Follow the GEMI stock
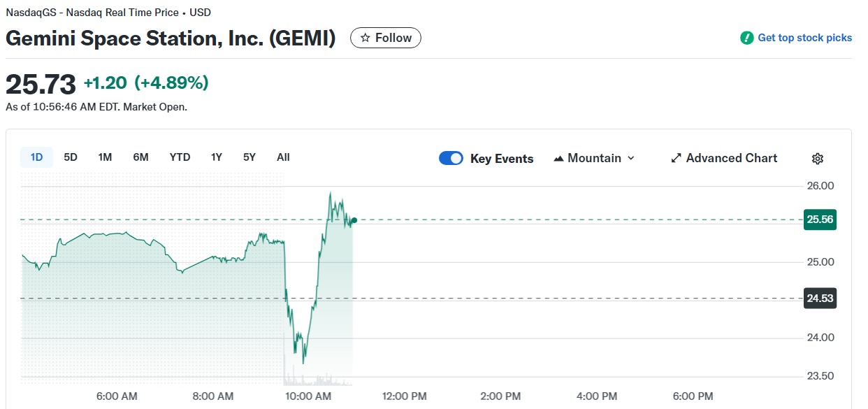 [386, 38]
